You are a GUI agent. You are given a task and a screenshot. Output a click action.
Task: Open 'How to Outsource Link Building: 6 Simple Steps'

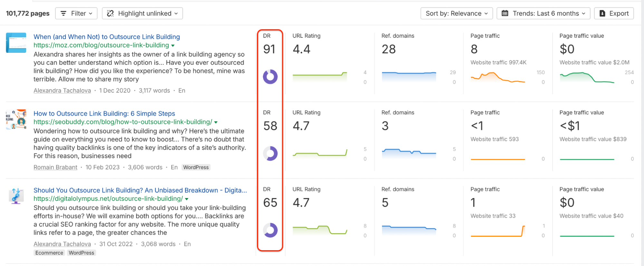tap(104, 113)
